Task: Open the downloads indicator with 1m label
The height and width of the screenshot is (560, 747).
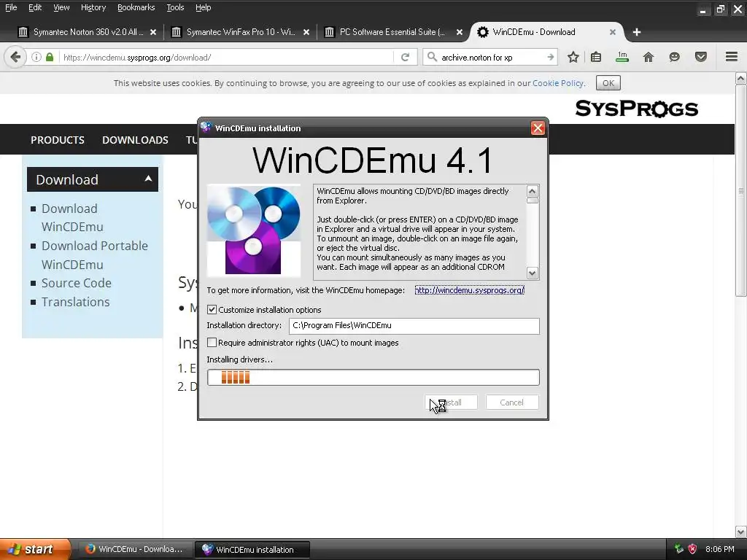Action: pyautogui.click(x=622, y=57)
